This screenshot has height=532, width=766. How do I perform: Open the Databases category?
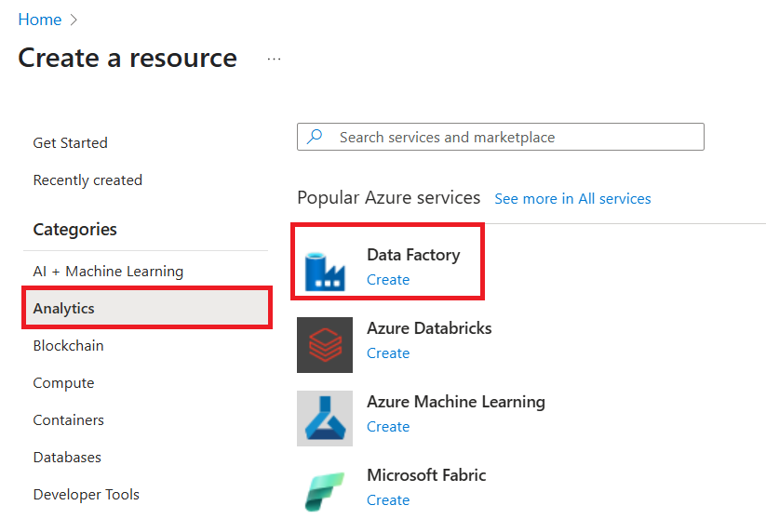tap(67, 457)
